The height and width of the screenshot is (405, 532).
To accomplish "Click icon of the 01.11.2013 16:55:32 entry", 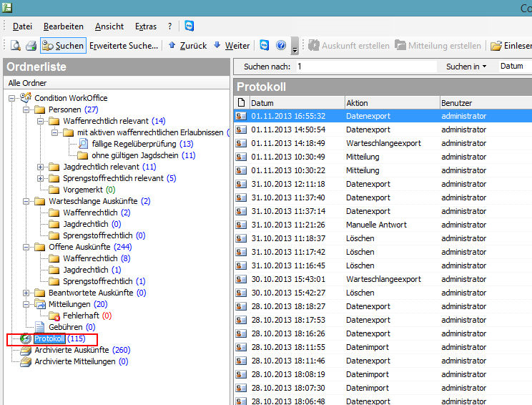I will (241, 116).
